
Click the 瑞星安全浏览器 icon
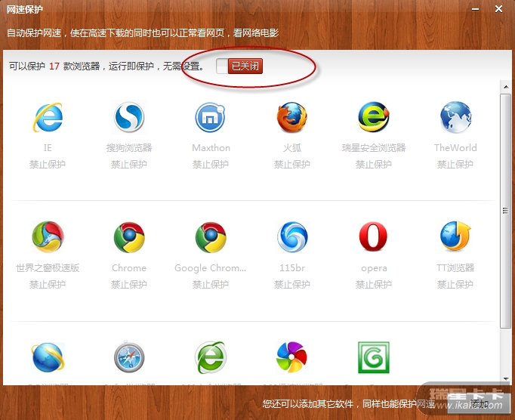coord(374,117)
